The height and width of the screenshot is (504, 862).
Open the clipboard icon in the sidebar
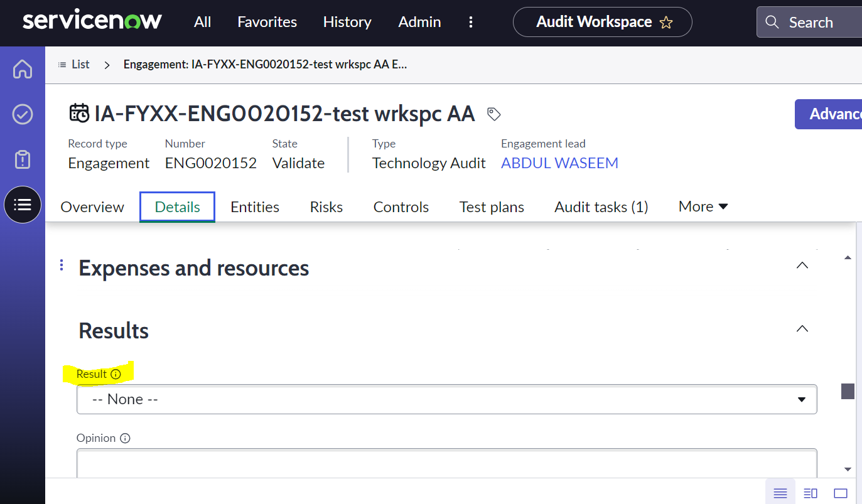coord(23,160)
